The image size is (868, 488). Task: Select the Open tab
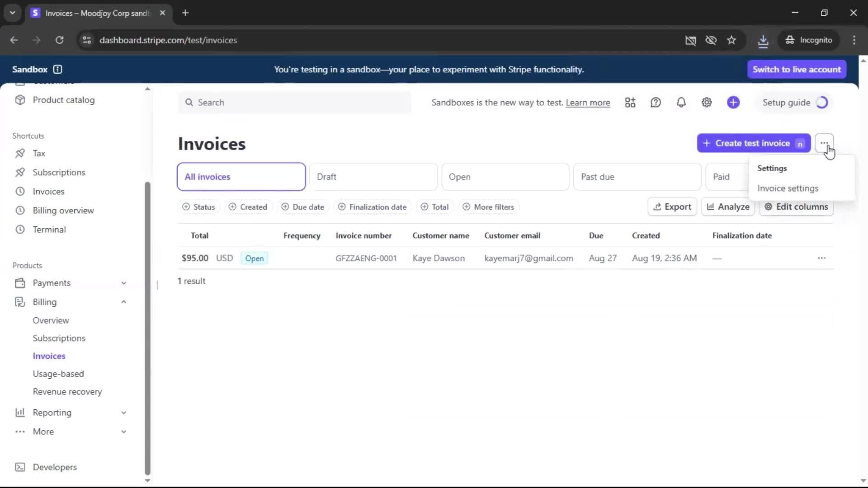[x=505, y=177]
